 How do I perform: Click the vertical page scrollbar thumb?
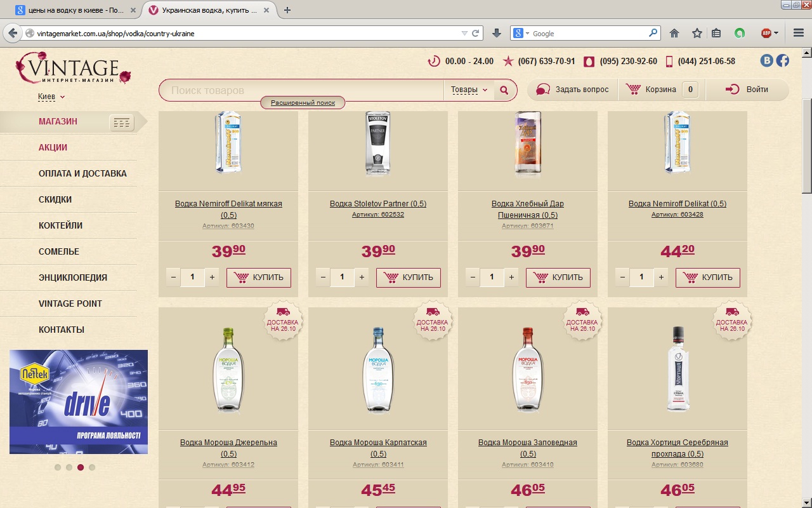point(807,146)
